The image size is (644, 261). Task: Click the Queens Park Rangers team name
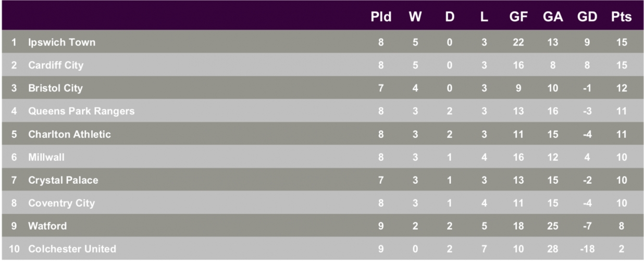tap(81, 111)
